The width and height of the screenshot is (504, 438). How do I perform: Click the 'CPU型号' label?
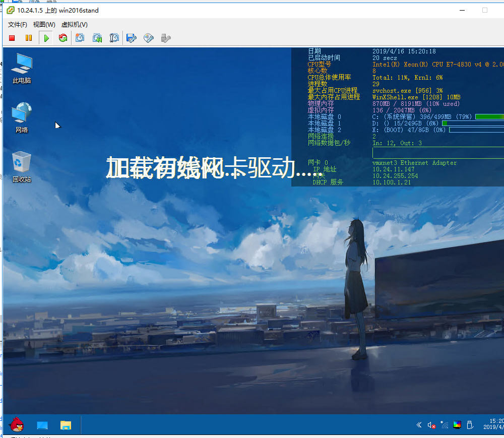(x=319, y=65)
